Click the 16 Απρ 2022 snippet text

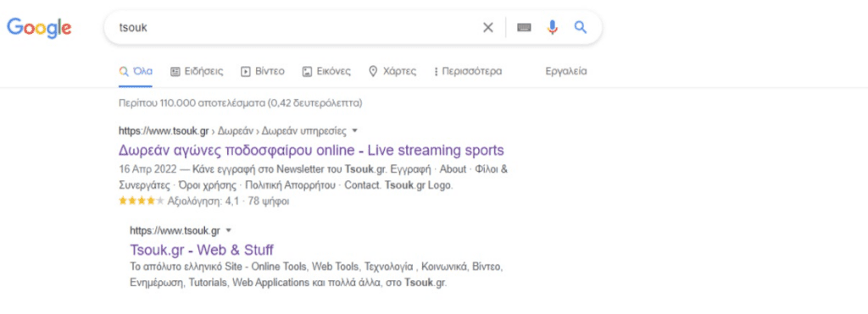click(x=314, y=177)
